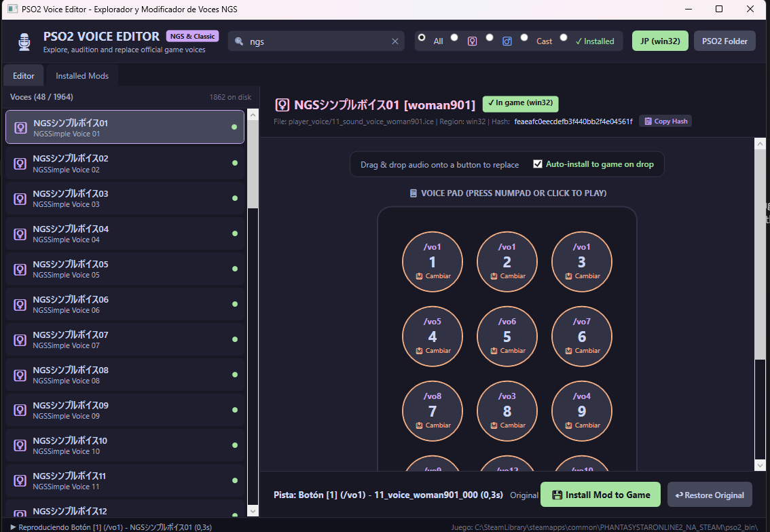Click the female icon in the voice detail header
The width and height of the screenshot is (770, 532).
[282, 104]
